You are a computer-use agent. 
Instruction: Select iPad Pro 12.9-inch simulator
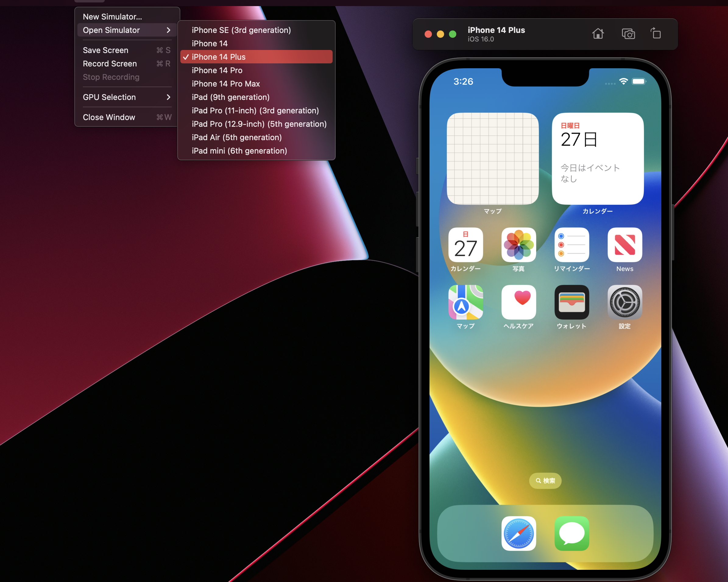coord(259,124)
